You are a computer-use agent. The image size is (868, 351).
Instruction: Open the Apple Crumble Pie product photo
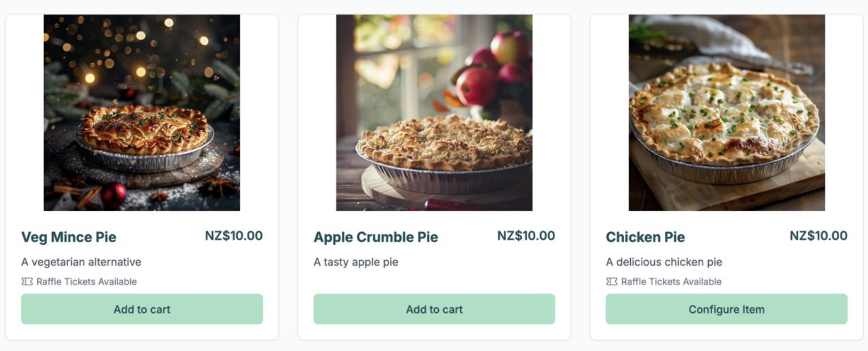(x=434, y=113)
